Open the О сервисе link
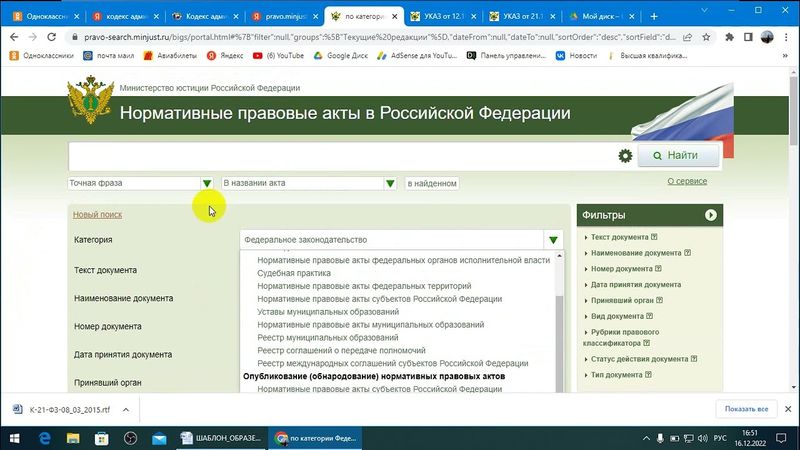 click(687, 181)
